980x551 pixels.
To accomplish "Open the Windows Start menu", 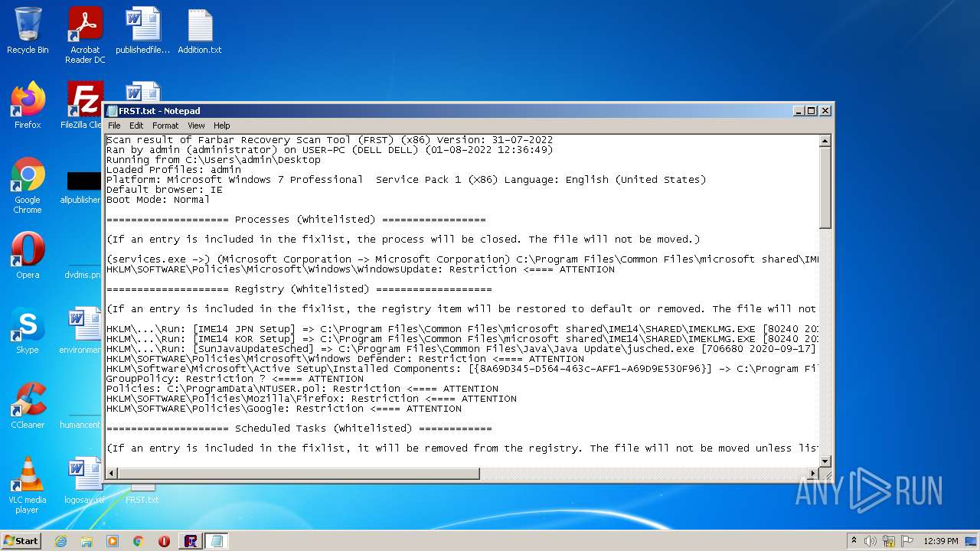I will (21, 540).
